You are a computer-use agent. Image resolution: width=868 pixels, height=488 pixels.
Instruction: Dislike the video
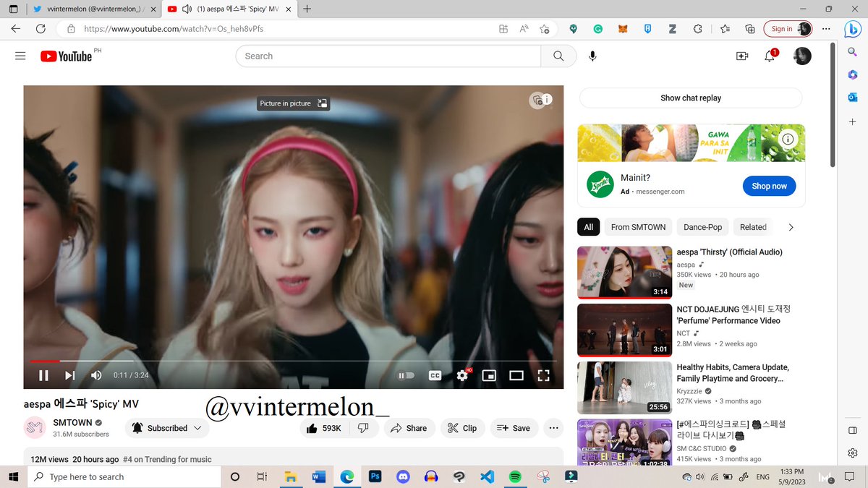pos(363,428)
